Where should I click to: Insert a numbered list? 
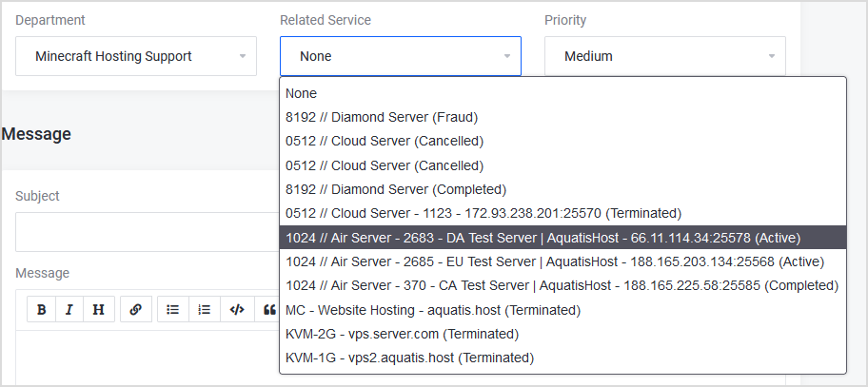pos(205,309)
